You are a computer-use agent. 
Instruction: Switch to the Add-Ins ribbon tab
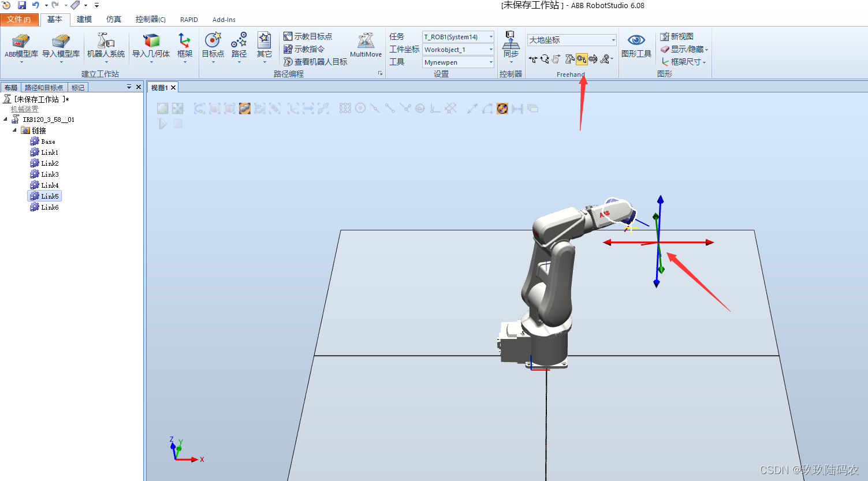coord(224,20)
